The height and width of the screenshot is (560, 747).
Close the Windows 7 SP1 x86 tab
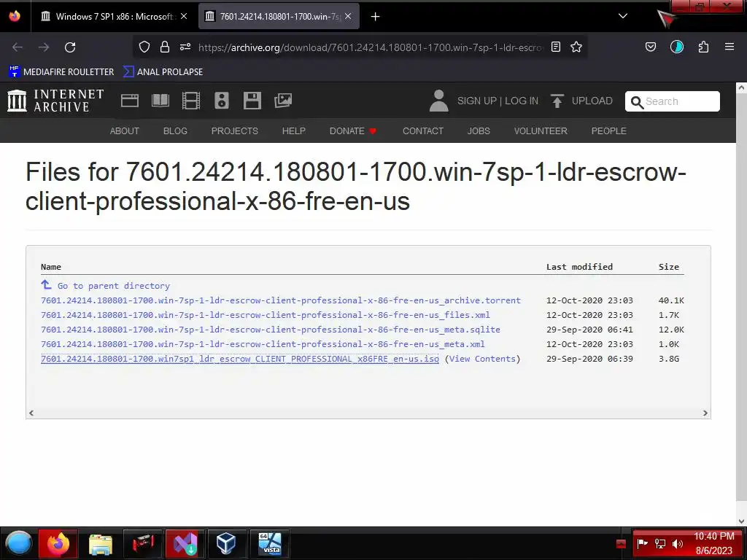pyautogui.click(x=184, y=16)
